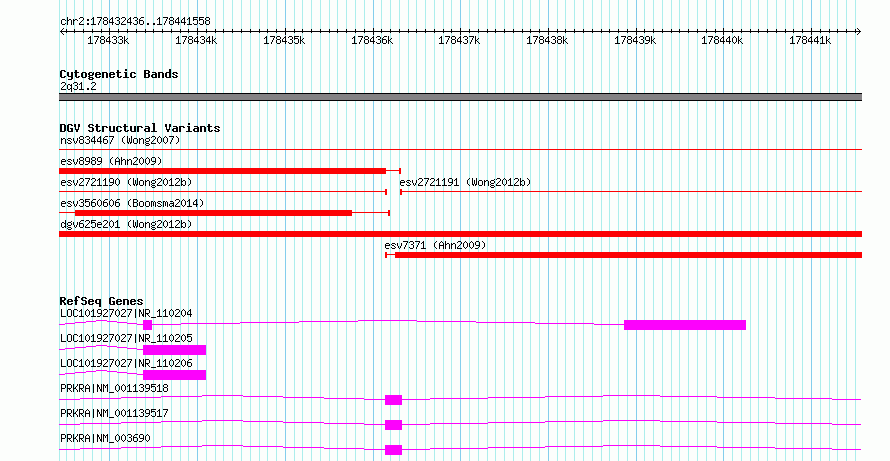Click the magenta exon of PRKRA NM_001139517

pyautogui.click(x=393, y=425)
